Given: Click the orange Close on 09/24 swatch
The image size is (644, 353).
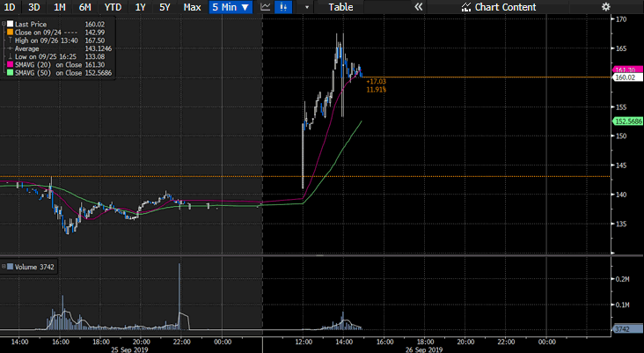Looking at the screenshot, I should [10, 32].
